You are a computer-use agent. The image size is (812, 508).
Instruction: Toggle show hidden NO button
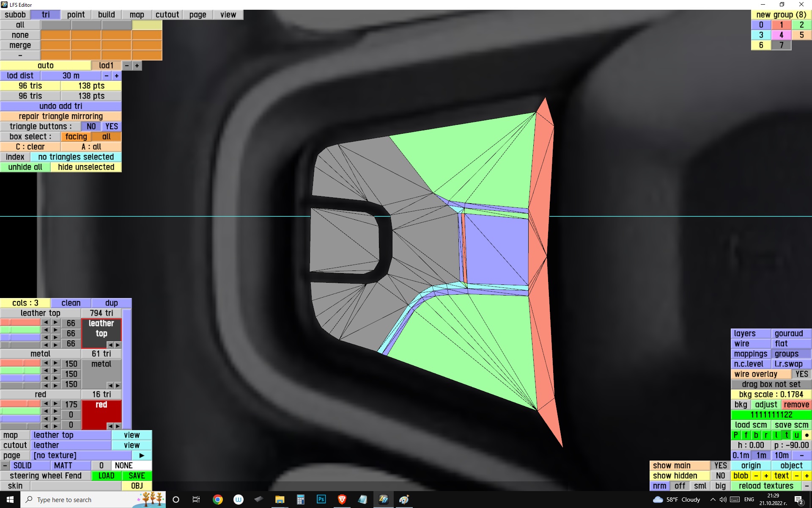720,476
